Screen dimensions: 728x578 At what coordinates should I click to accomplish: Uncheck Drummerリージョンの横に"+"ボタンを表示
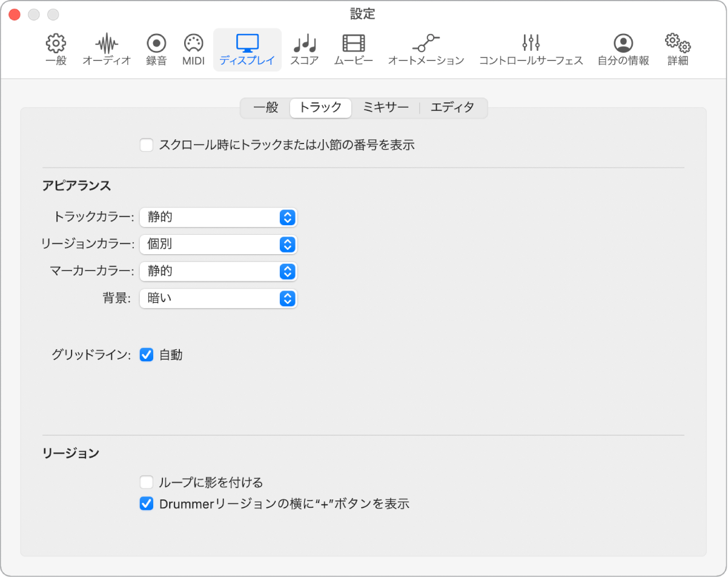146,504
